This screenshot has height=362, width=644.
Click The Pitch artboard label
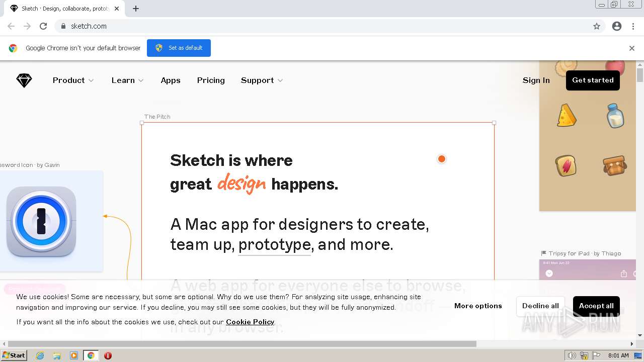pyautogui.click(x=157, y=117)
